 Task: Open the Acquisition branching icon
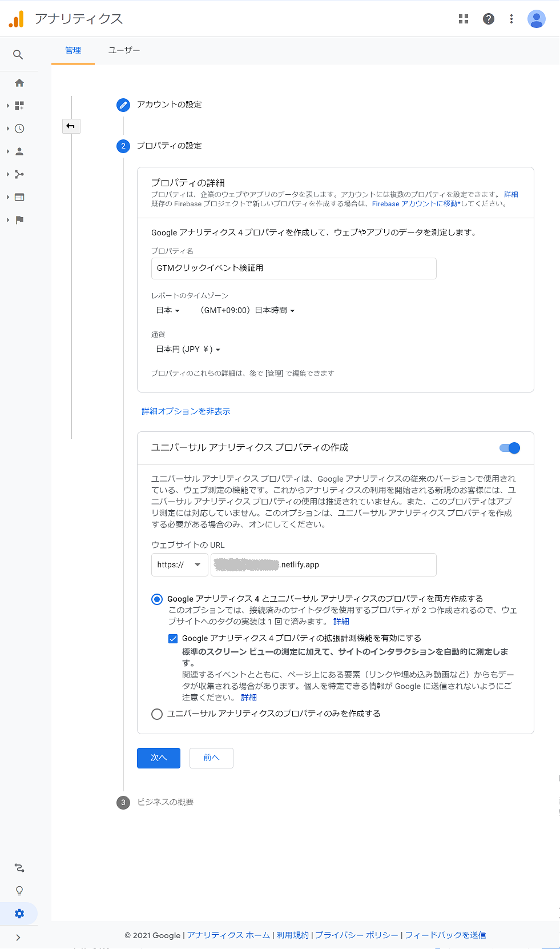point(19,174)
